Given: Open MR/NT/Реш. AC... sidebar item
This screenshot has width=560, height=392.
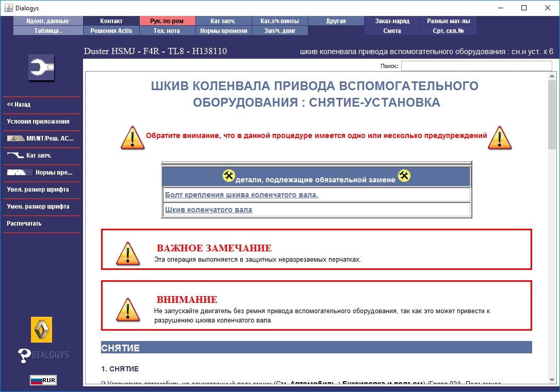Looking at the screenshot, I should point(42,139).
